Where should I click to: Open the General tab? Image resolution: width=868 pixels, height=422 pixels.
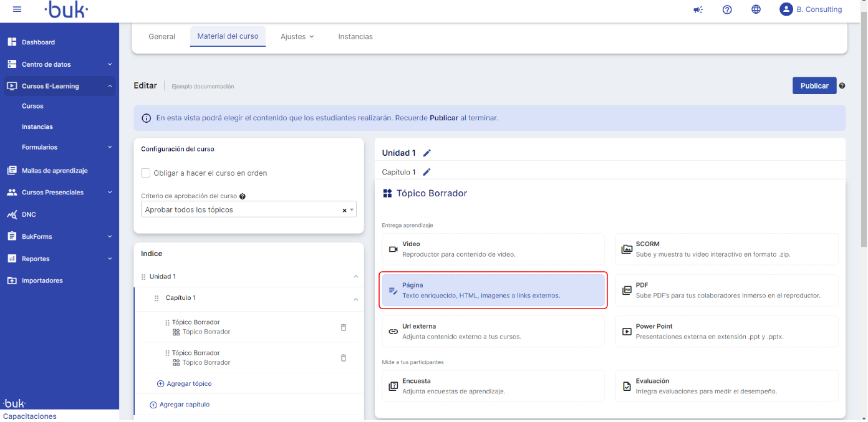(162, 37)
